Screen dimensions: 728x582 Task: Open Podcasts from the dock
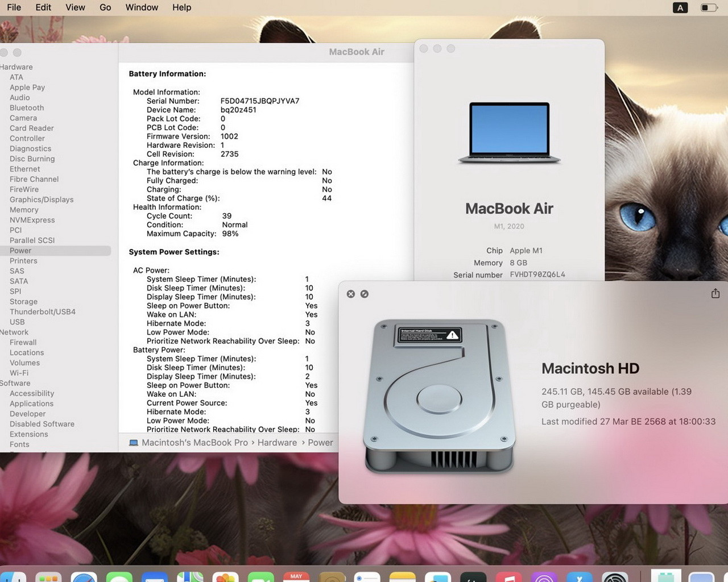[544, 576]
